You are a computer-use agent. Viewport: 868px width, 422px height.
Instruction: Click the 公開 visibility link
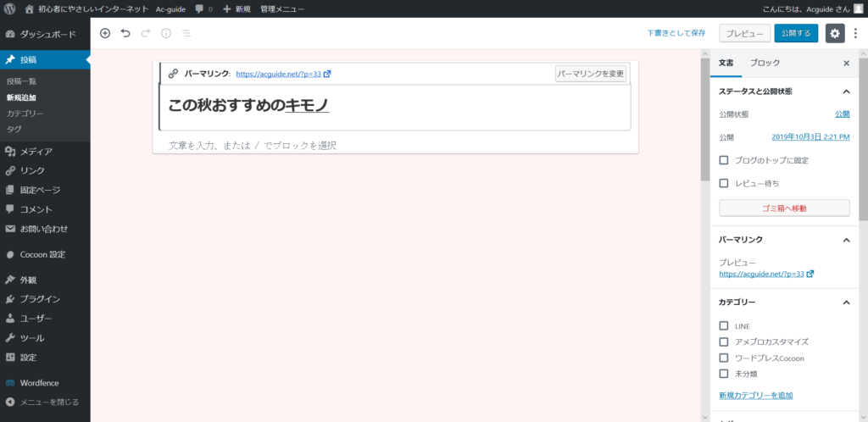tap(842, 114)
